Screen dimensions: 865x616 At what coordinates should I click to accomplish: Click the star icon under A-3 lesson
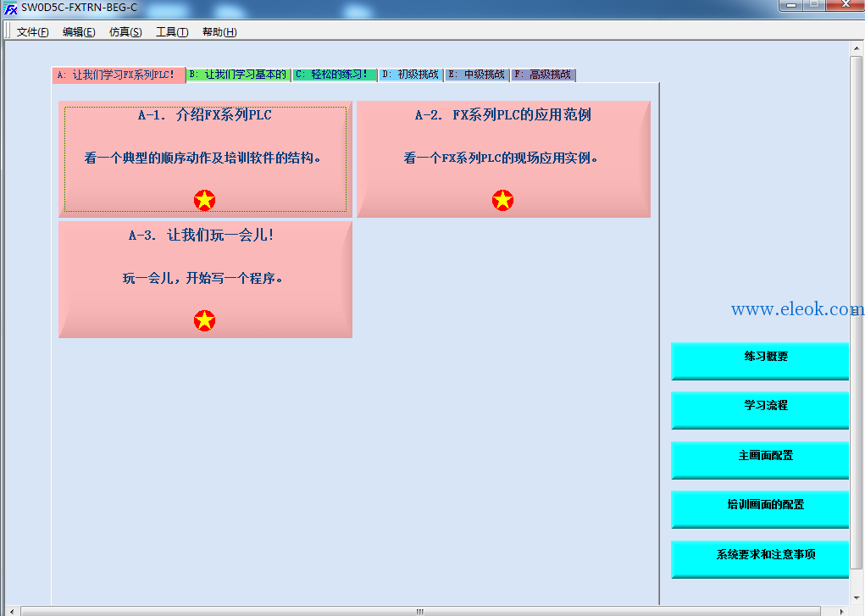coord(205,320)
